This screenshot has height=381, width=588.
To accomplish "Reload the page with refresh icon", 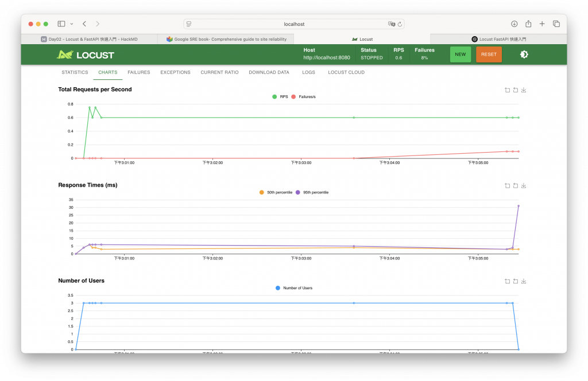I will pyautogui.click(x=400, y=24).
